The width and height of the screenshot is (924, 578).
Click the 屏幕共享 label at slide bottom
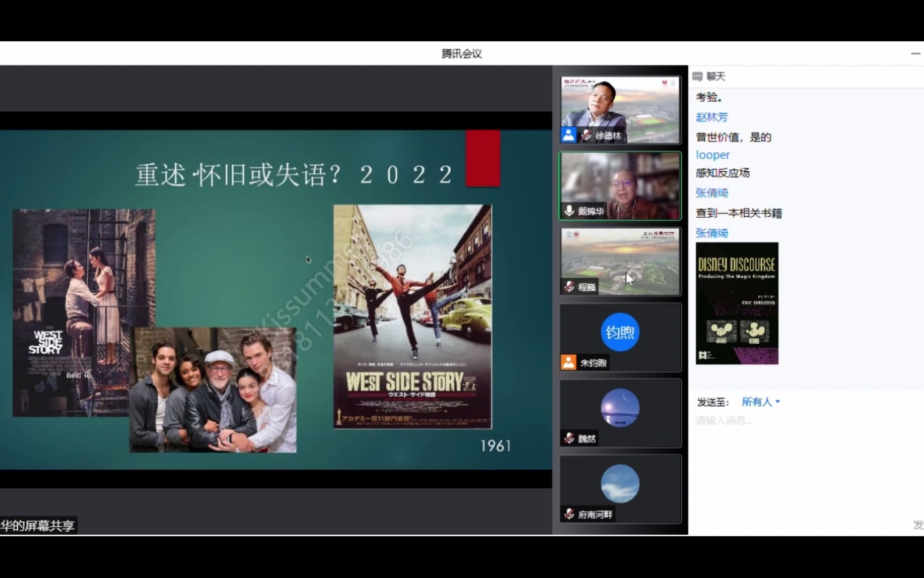[x=37, y=526]
